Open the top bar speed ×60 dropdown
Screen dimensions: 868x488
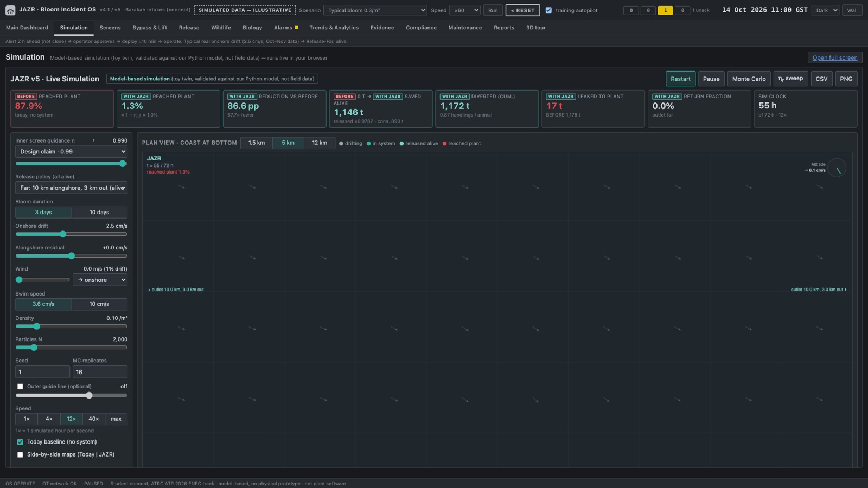click(x=464, y=10)
